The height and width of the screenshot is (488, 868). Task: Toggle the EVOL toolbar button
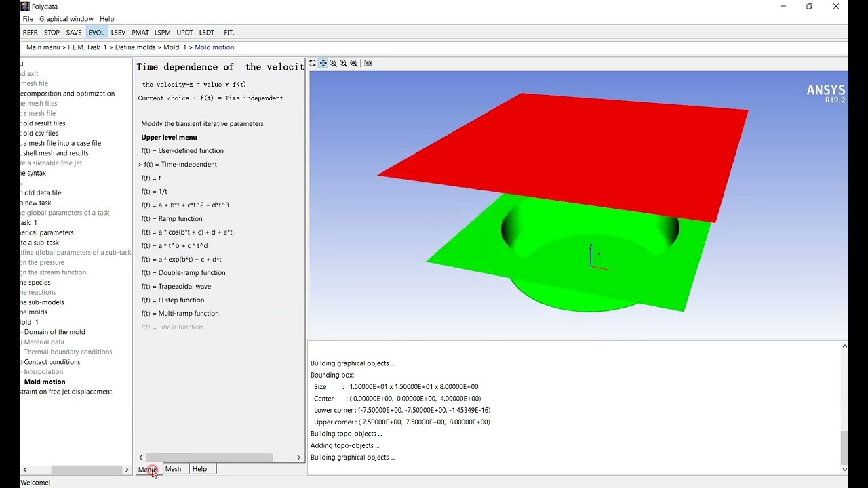pos(96,33)
